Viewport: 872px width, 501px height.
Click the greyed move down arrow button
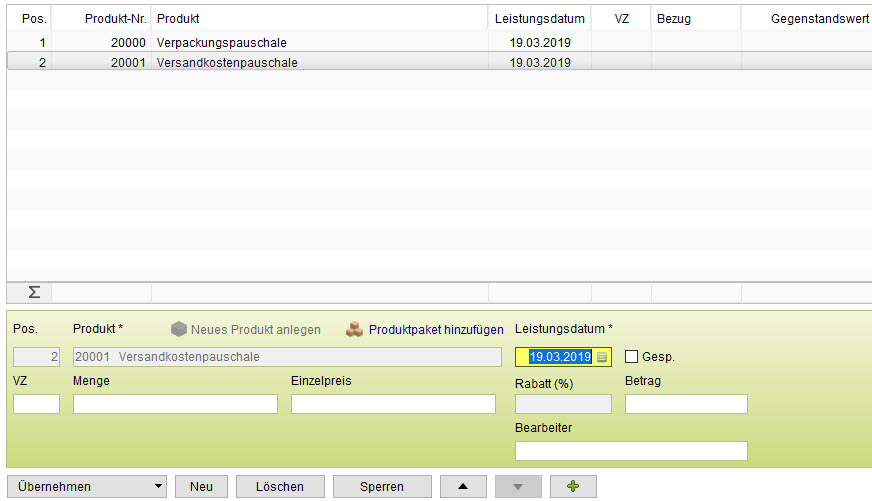(x=518, y=486)
